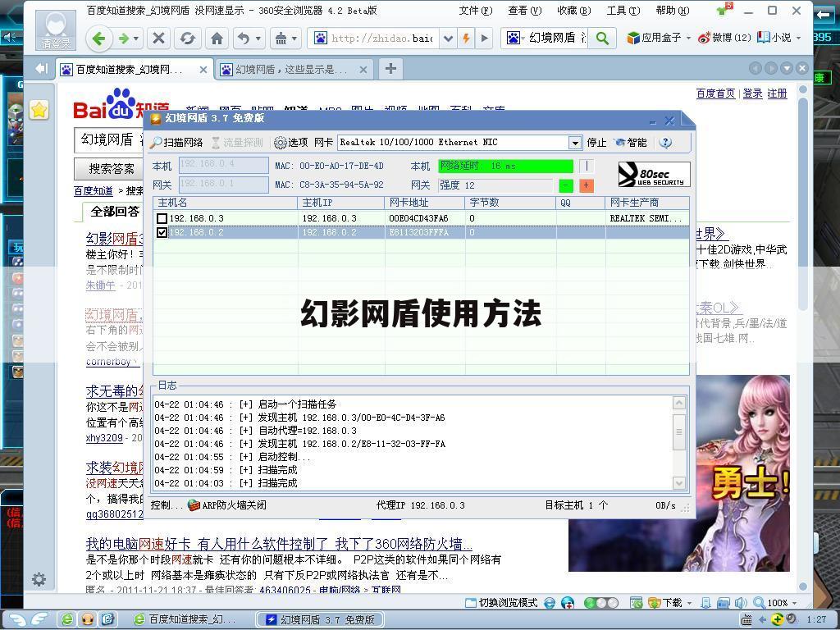Screen dimensions: 840x630
Task: Click the Internet Explorer engine icon in status bar
Action: tap(550, 603)
